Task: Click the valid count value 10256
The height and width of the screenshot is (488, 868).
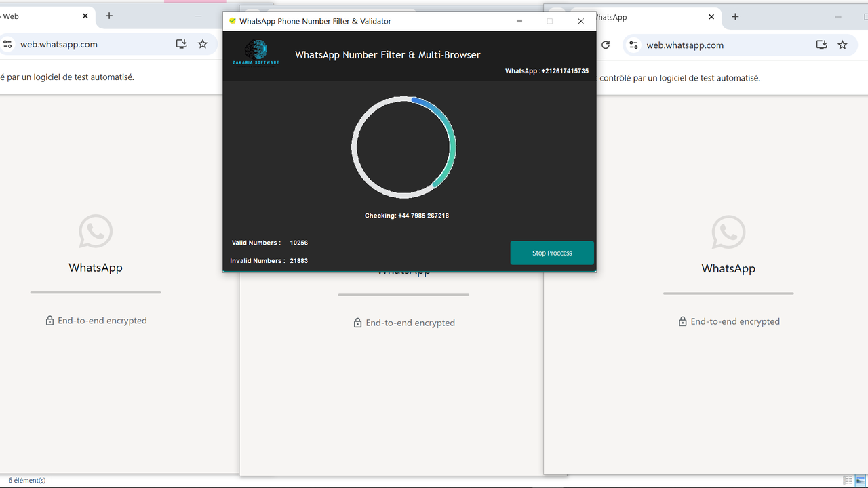Action: [299, 243]
